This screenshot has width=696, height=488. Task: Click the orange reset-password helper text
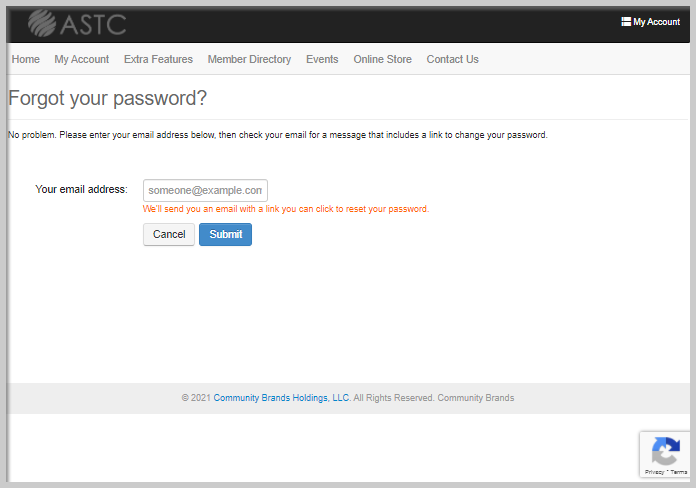[x=286, y=209]
